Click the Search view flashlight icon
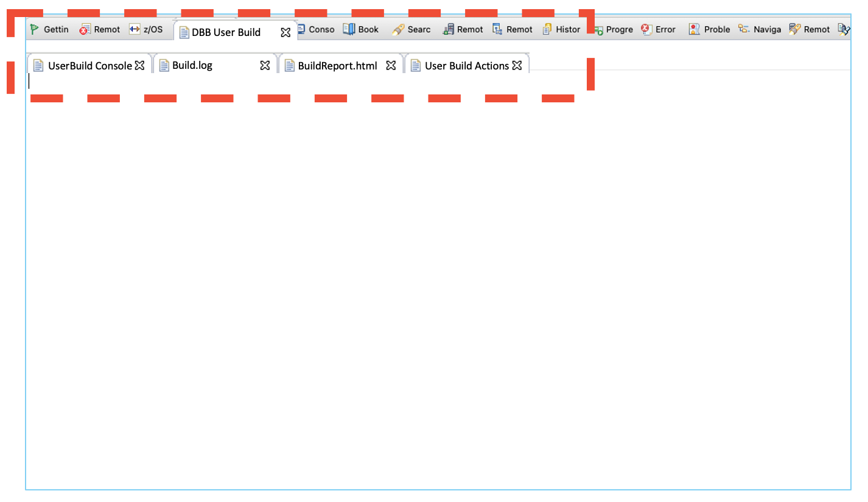Image resolution: width=868 pixels, height=502 pixels. coord(398,29)
